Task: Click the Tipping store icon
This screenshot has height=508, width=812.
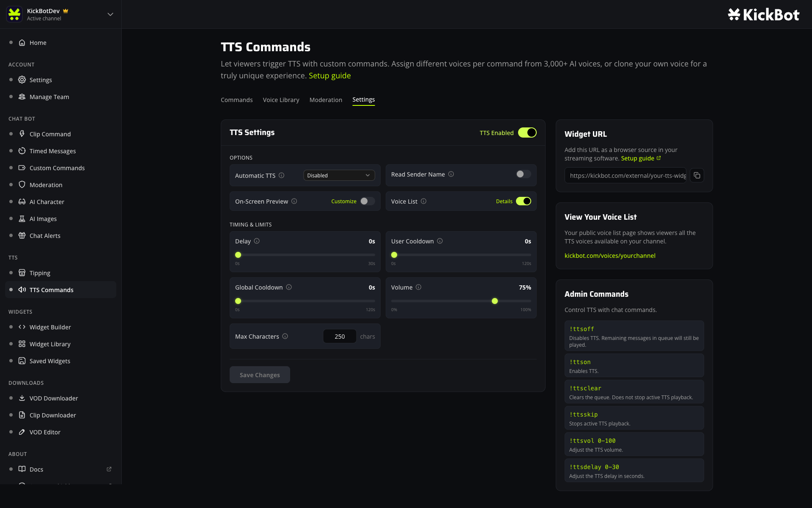Action: pyautogui.click(x=22, y=273)
